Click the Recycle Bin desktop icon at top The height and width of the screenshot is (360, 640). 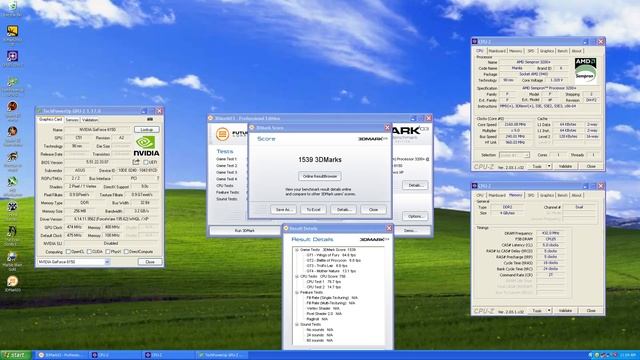pyautogui.click(x=12, y=8)
